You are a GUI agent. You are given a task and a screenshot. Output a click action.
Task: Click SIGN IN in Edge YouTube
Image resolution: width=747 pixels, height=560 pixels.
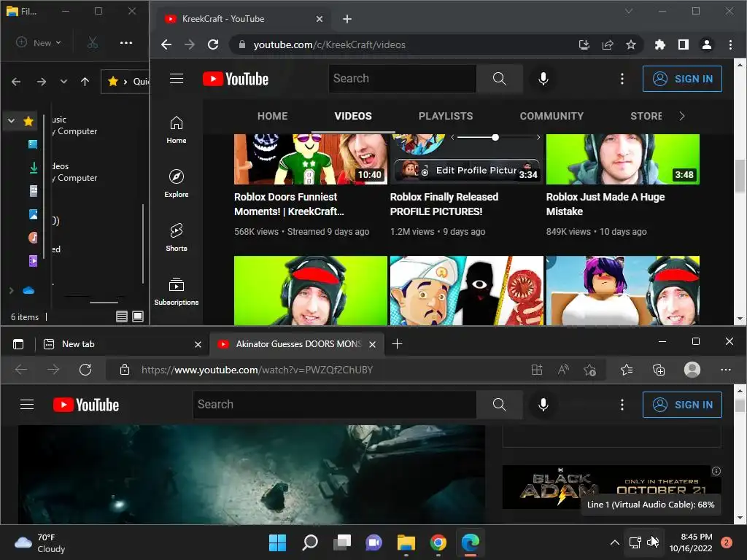click(x=682, y=405)
